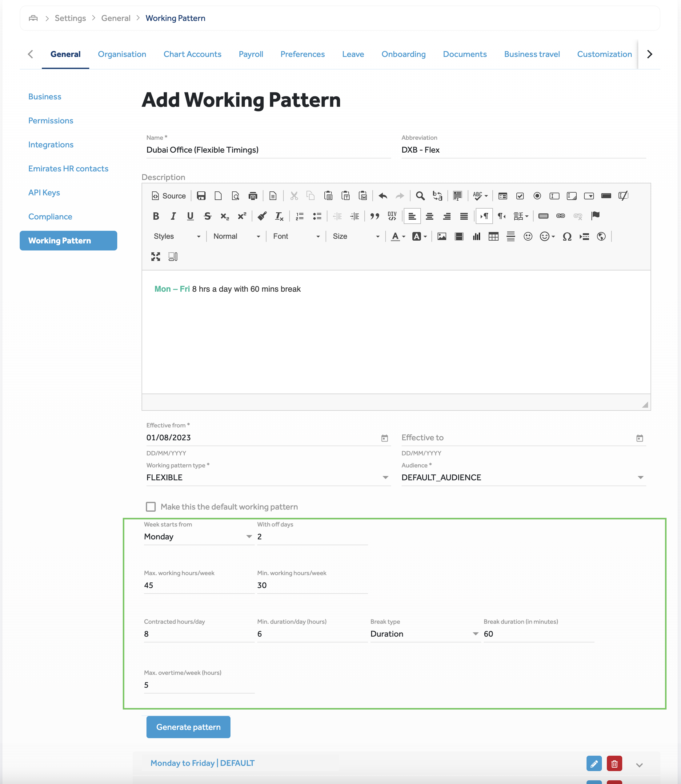Toggle Italic text formatting
Screen dimensions: 681x784
tap(173, 216)
